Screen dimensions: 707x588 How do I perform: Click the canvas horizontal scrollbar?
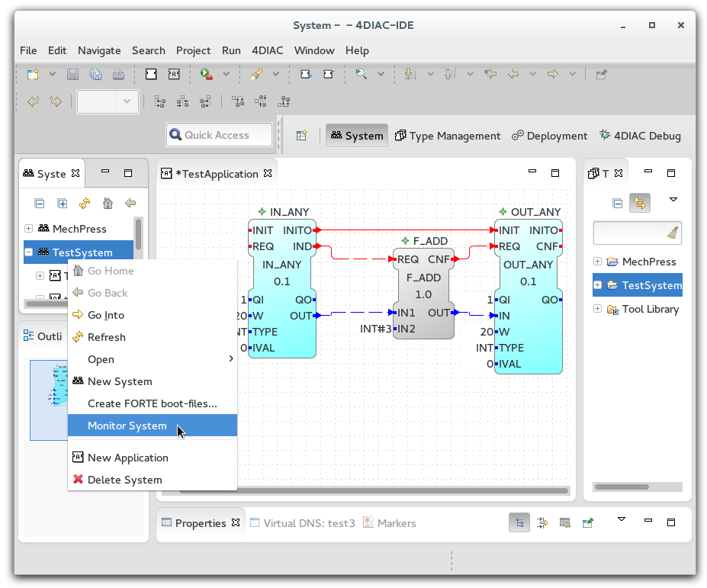pos(404,490)
